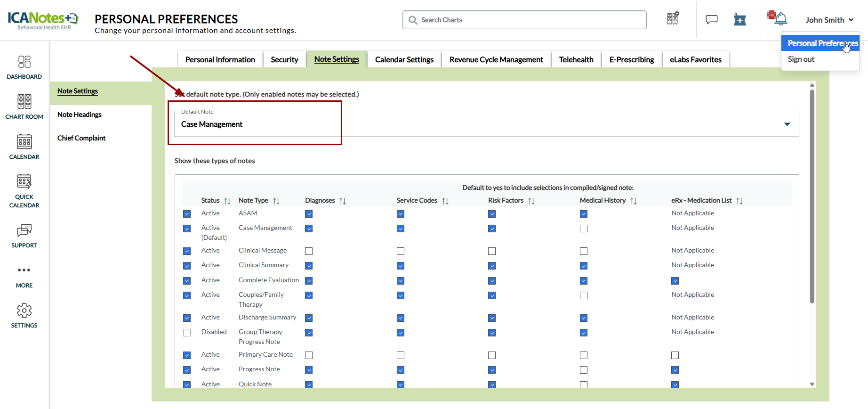
Task: Open the messages speech bubble icon
Action: pos(711,19)
